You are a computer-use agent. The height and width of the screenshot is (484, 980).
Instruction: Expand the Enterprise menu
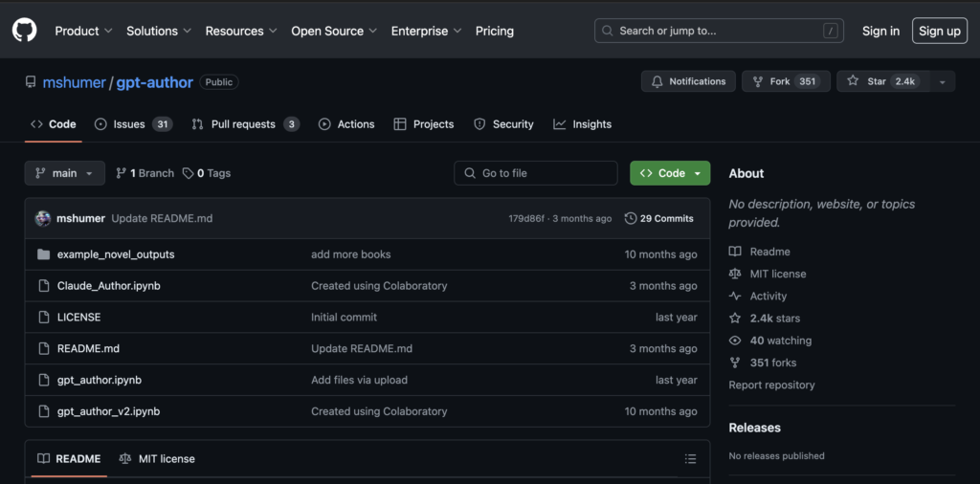click(426, 31)
